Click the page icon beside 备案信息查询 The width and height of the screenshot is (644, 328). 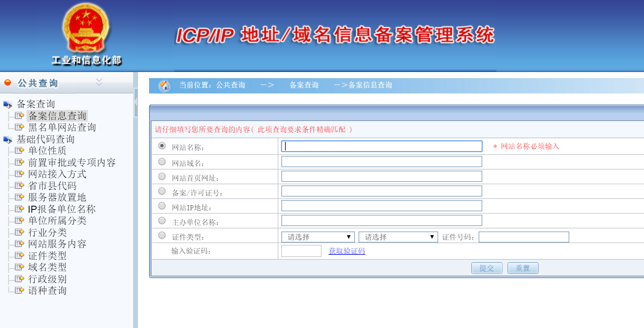click(x=20, y=116)
